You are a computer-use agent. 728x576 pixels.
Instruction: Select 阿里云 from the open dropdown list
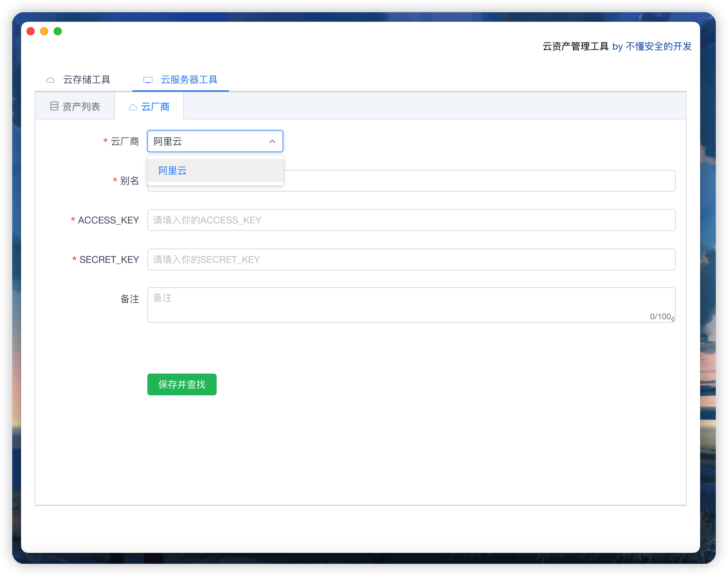pyautogui.click(x=172, y=170)
